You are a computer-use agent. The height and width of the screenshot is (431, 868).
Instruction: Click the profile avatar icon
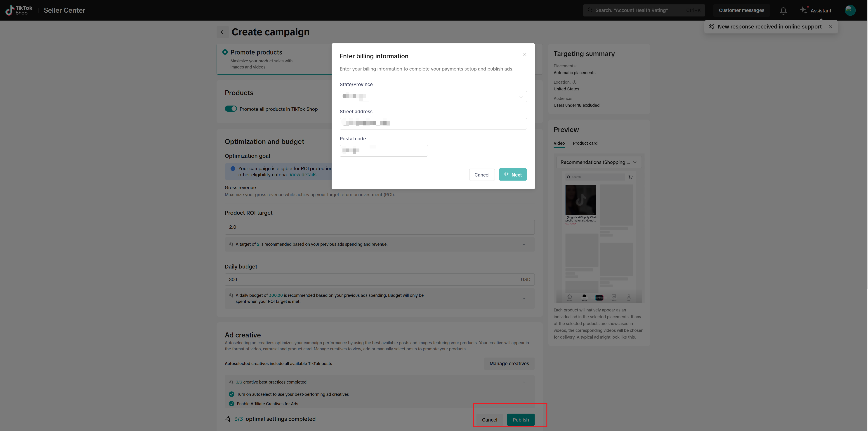850,10
